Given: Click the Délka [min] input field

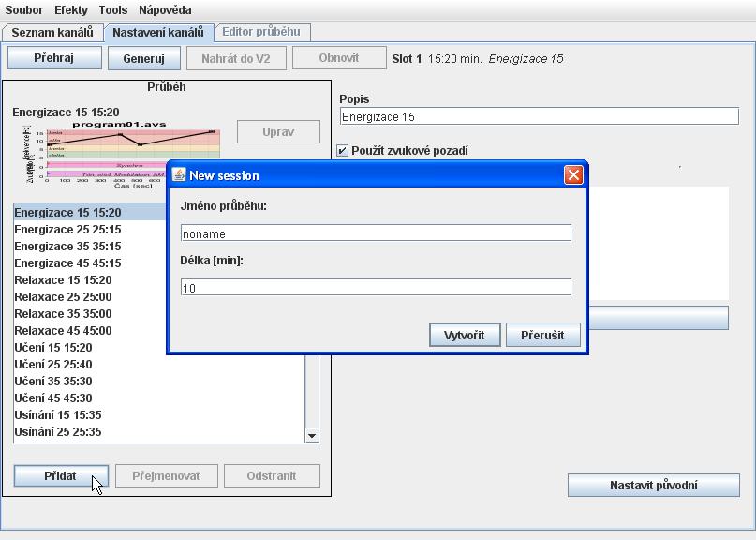Looking at the screenshot, I should [375, 288].
